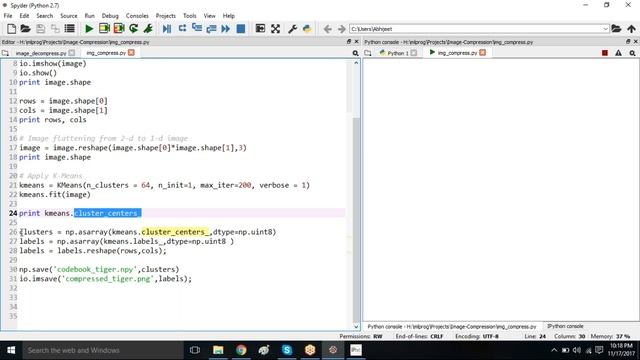Go forward using the right arrow icon

(342, 29)
